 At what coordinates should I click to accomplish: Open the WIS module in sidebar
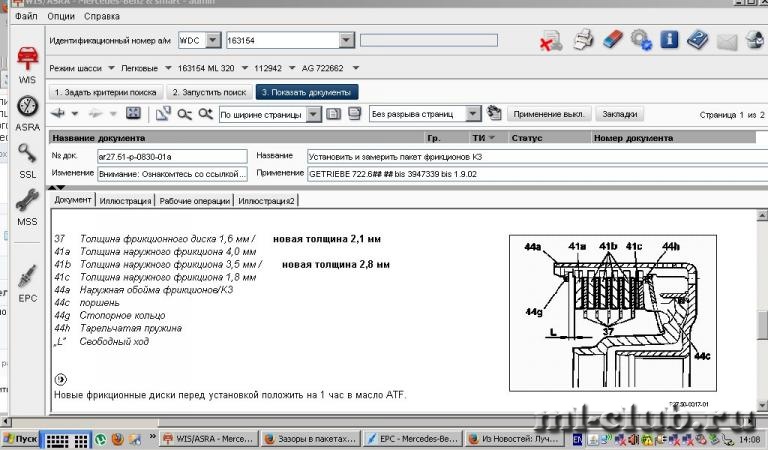(27, 65)
